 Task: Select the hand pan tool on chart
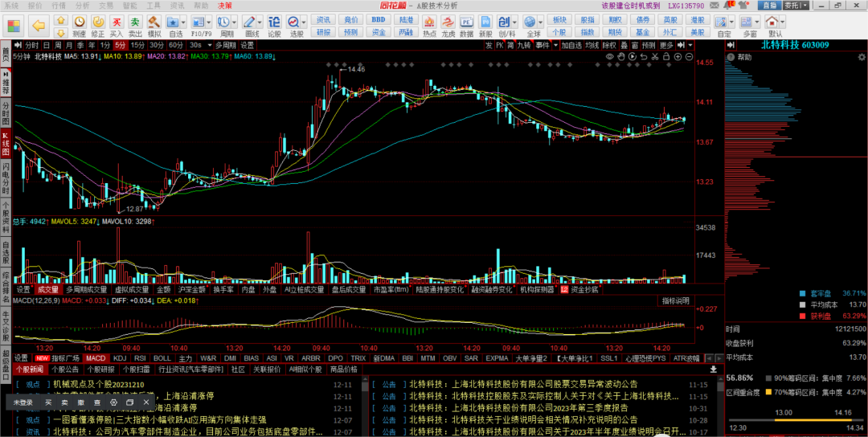[621, 56]
